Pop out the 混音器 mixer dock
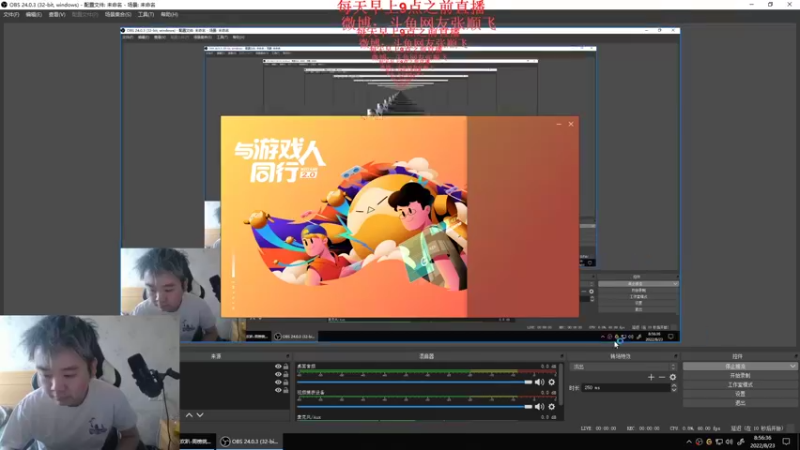This screenshot has height=450, width=800. (562, 356)
